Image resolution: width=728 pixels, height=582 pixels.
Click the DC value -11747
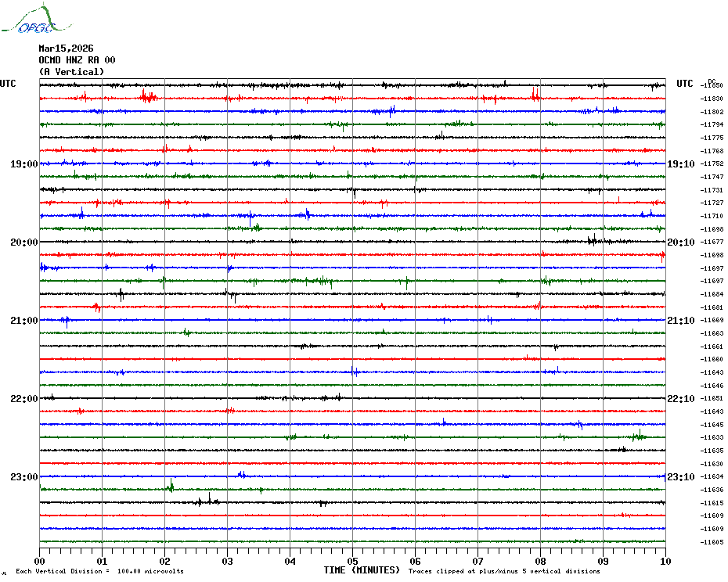pyautogui.click(x=712, y=177)
